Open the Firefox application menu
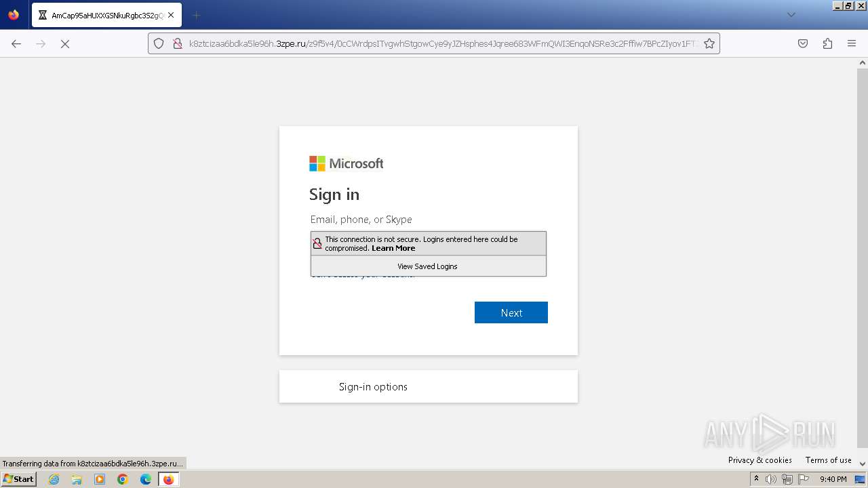Image resolution: width=868 pixels, height=488 pixels. [852, 43]
